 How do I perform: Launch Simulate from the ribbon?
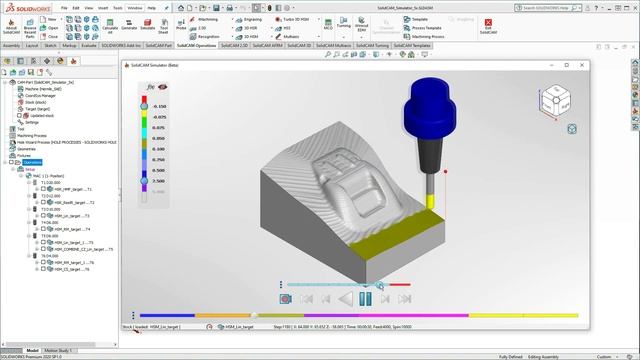tap(148, 25)
